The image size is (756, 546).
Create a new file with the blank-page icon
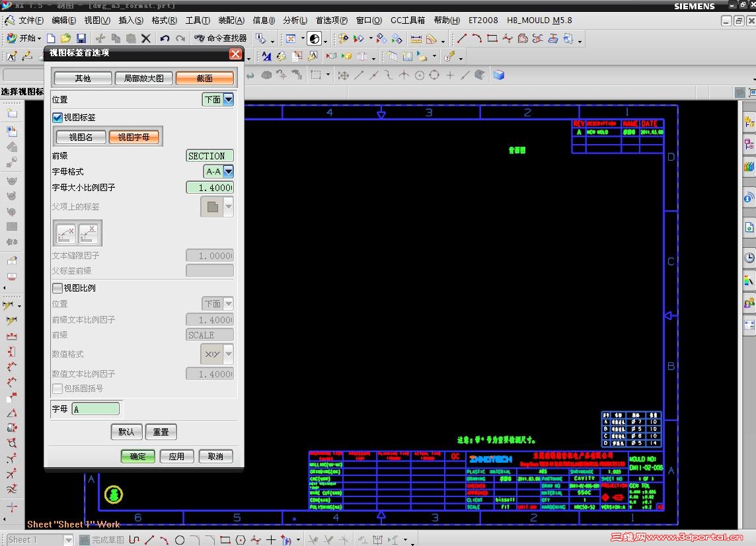[51, 38]
